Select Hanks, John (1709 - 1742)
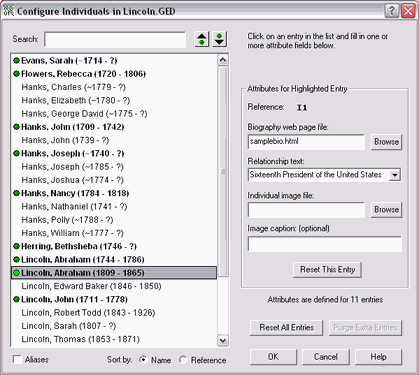 (114, 127)
